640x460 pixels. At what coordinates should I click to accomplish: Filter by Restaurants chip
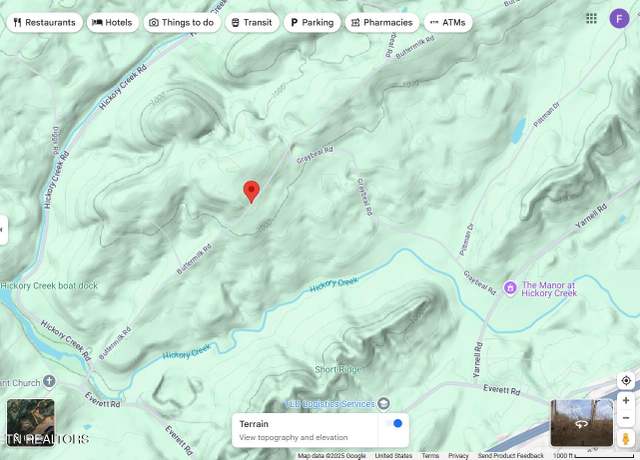tap(44, 22)
